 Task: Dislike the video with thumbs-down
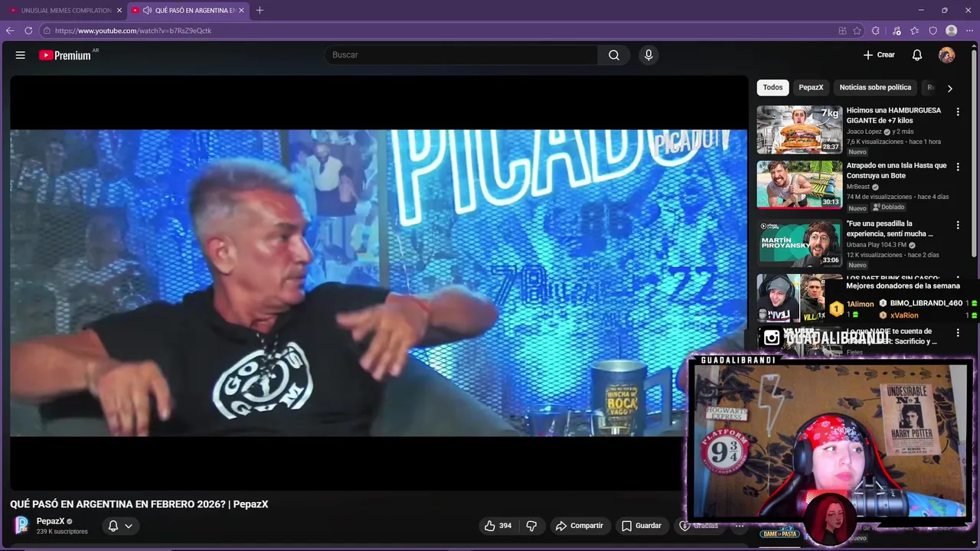point(531,526)
